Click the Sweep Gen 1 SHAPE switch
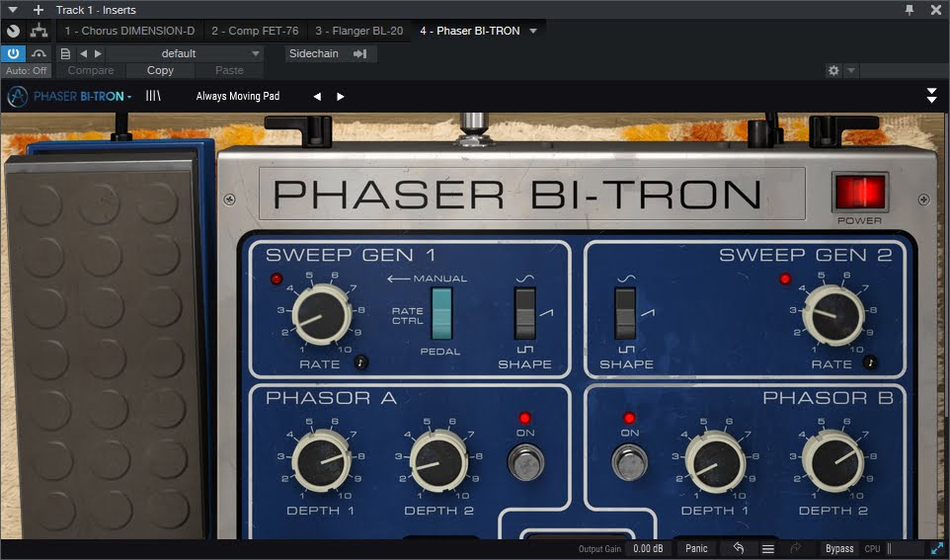 click(x=524, y=313)
